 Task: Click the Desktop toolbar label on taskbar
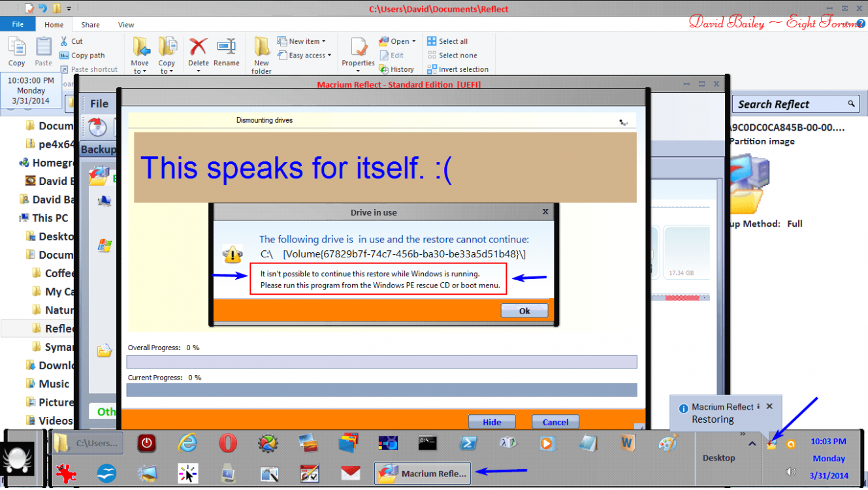click(x=718, y=458)
